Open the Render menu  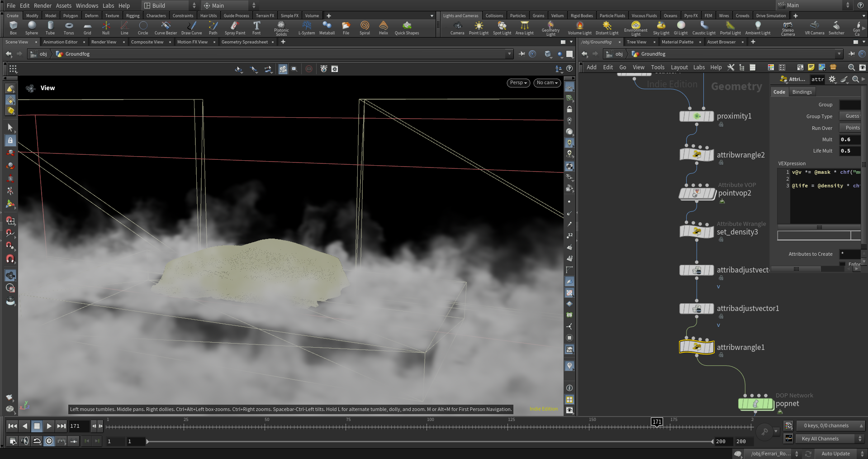point(43,5)
